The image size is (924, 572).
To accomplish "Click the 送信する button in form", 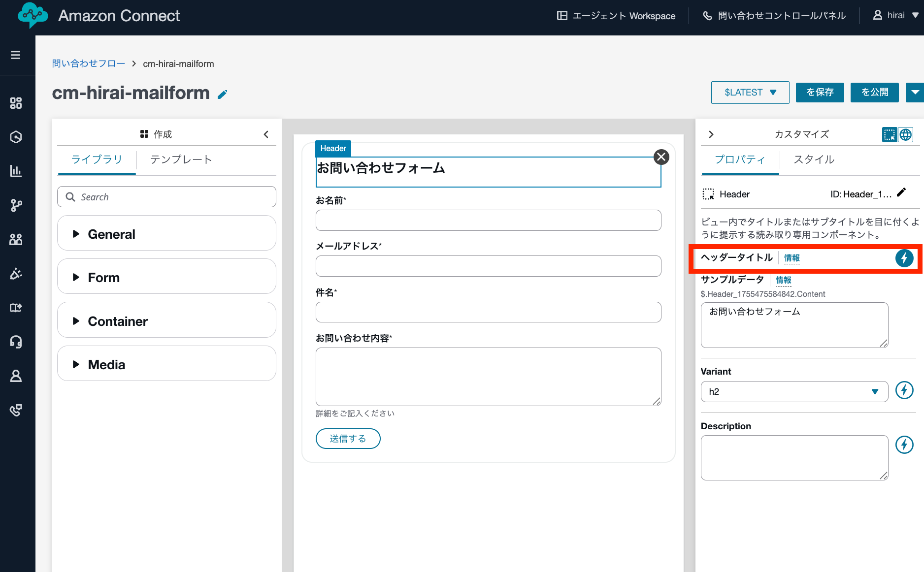I will point(348,439).
